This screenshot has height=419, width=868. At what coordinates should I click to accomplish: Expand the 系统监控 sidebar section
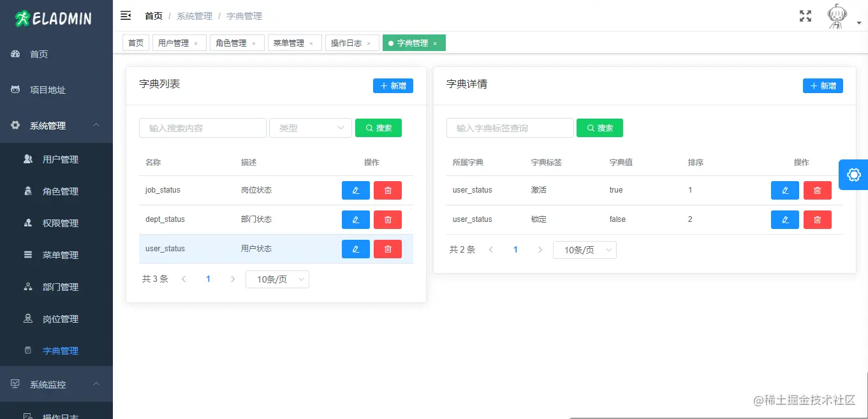click(56, 384)
